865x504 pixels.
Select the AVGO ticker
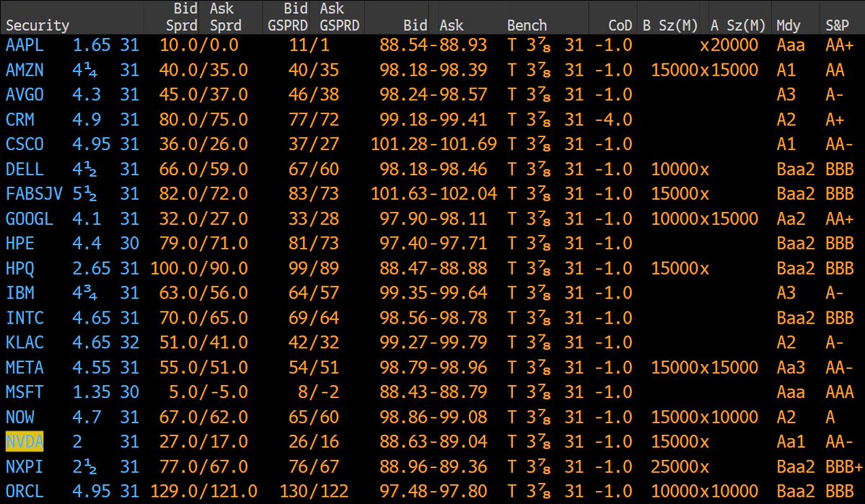(x=25, y=95)
